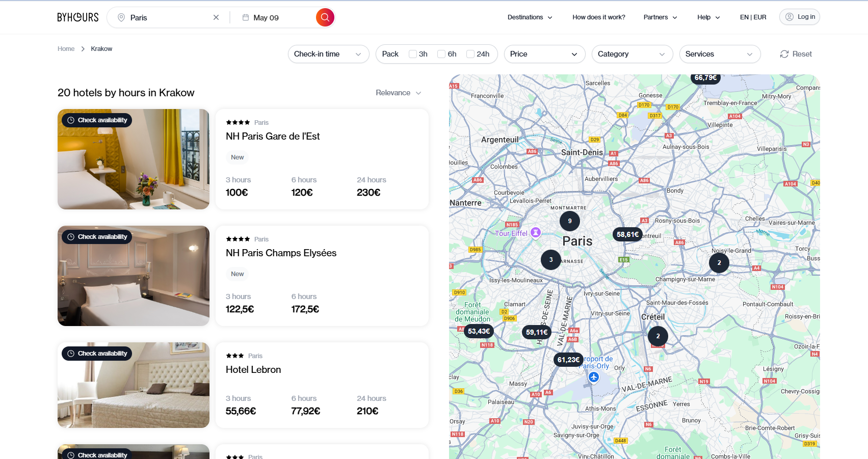This screenshot has height=459, width=868.
Task: Click the Orly airport map marker
Action: (x=593, y=377)
